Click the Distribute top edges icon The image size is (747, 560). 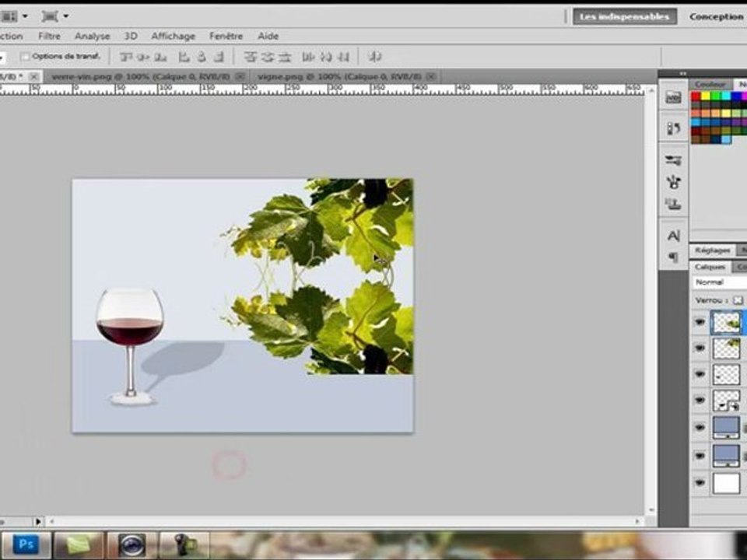[x=250, y=57]
